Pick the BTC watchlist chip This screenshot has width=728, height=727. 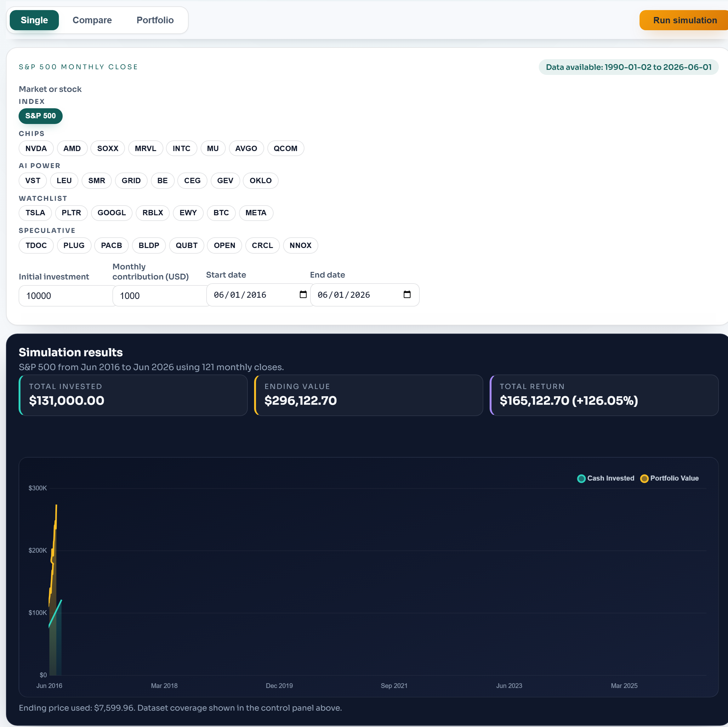[221, 213]
